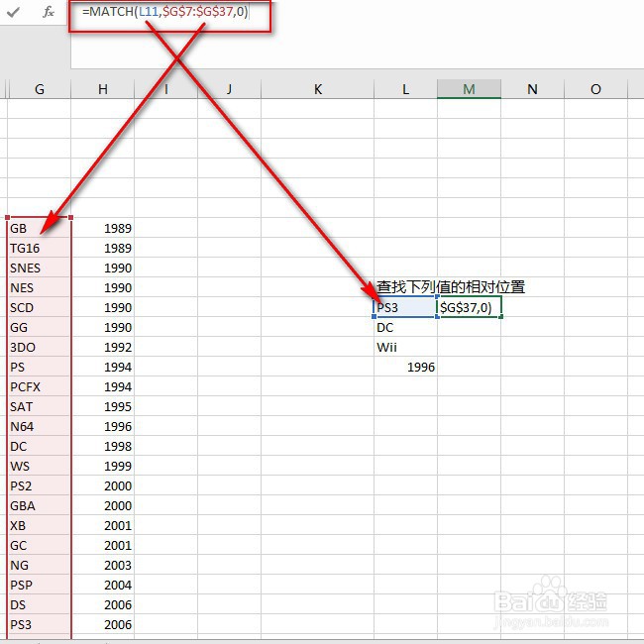Screen dimensions: 644x644
Task: Select the 1996 cell in column L
Action: tap(406, 367)
